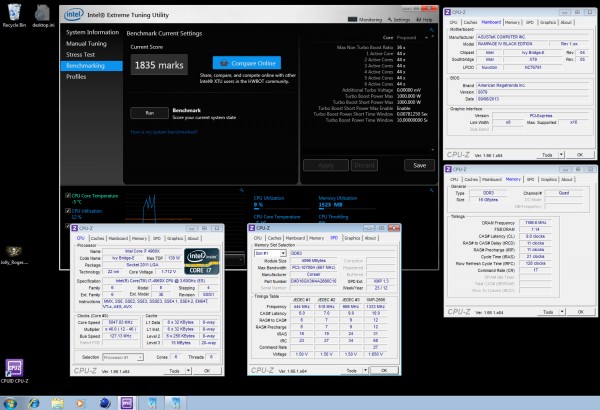Switch to SPD tab in Memory window
The height and width of the screenshot is (410, 600).
point(530,180)
